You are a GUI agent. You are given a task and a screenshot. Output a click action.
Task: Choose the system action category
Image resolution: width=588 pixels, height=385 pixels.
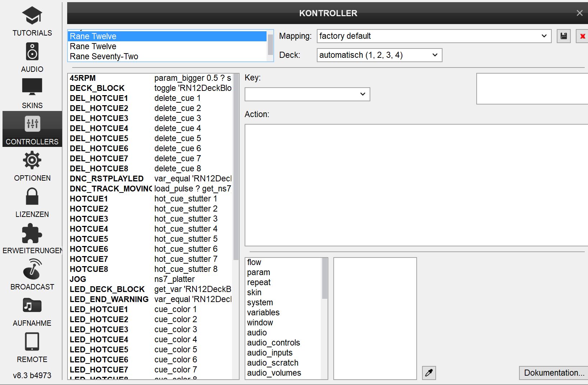tap(283, 302)
